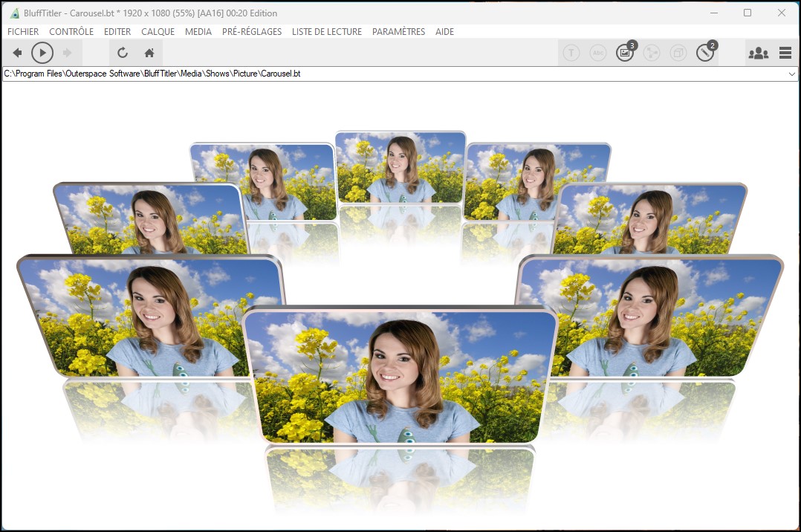The image size is (801, 532).
Task: Open the picture layers icon with badge 3
Action: point(625,53)
